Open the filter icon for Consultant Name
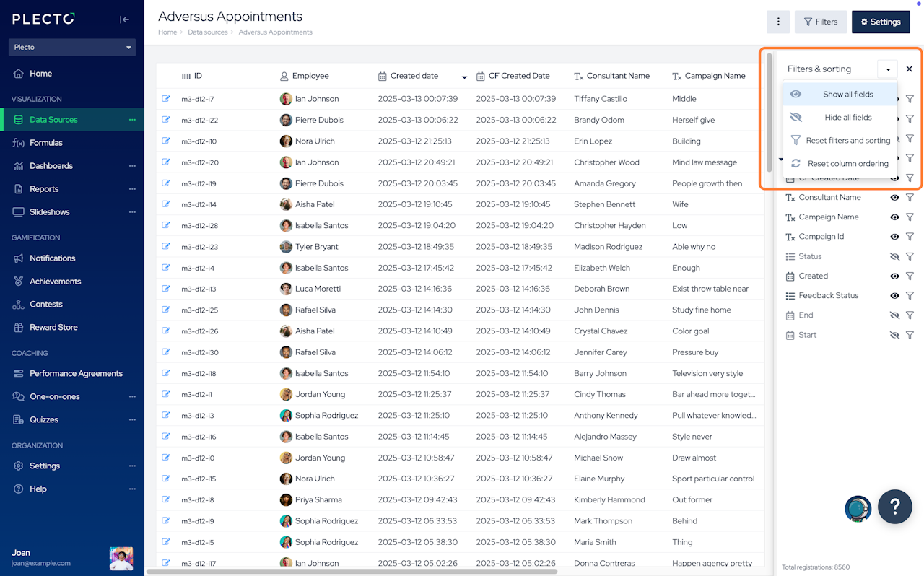Image resolution: width=924 pixels, height=576 pixels. pyautogui.click(x=910, y=197)
